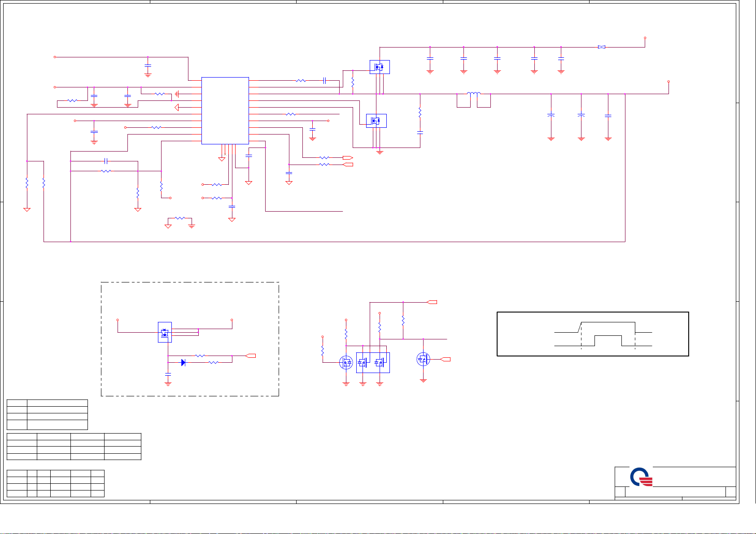Select the resistor bridging the two ground symbols
Viewport: 756px width, 534px height.
pyautogui.click(x=179, y=218)
